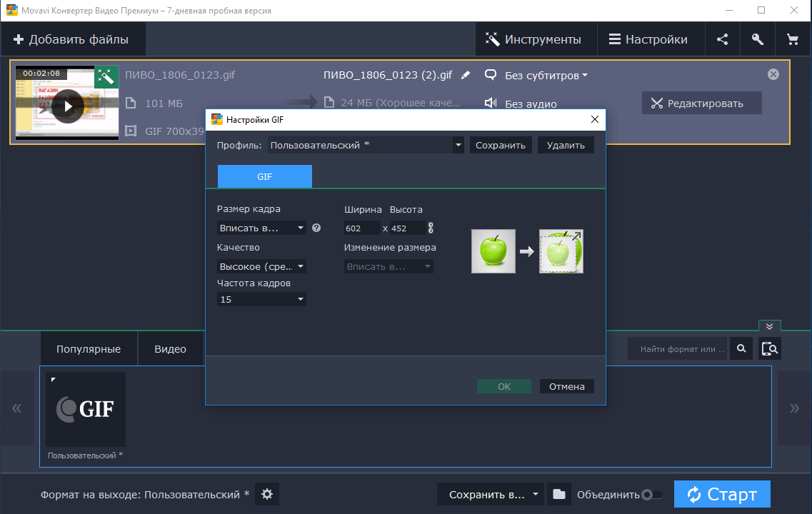The image size is (812, 514).
Task: Confirm with the OK button
Action: [x=504, y=386]
